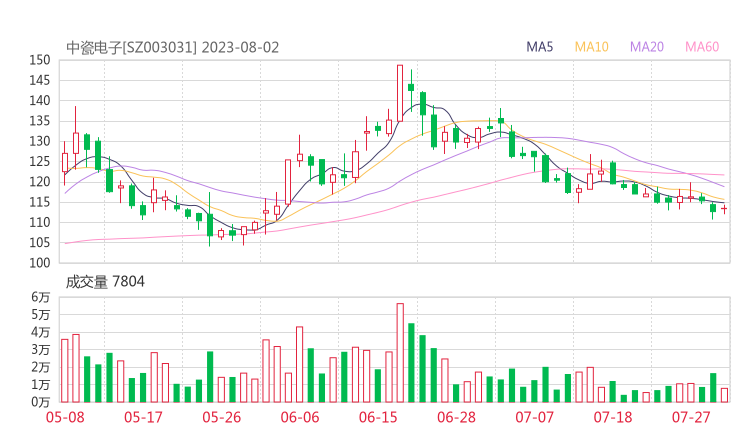Click the last red volume bar at far right
The height and width of the screenshot is (440, 740).
(x=724, y=395)
